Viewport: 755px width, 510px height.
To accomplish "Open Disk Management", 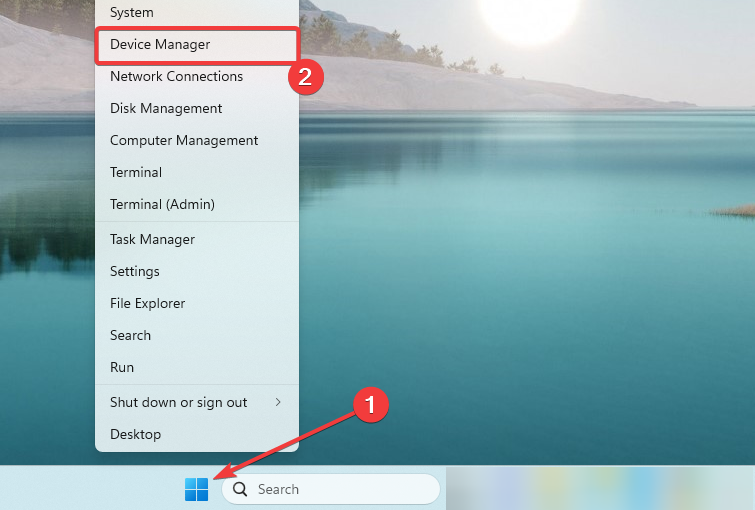I will (x=197, y=108).
